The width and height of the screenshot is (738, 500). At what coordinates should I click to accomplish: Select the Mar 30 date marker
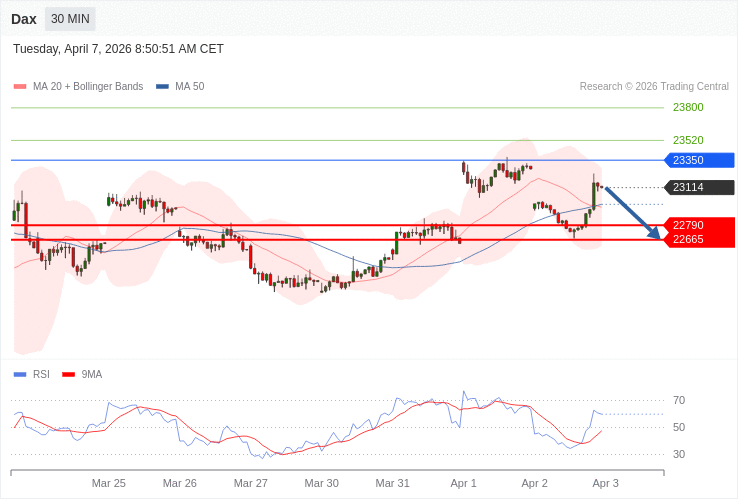322,483
